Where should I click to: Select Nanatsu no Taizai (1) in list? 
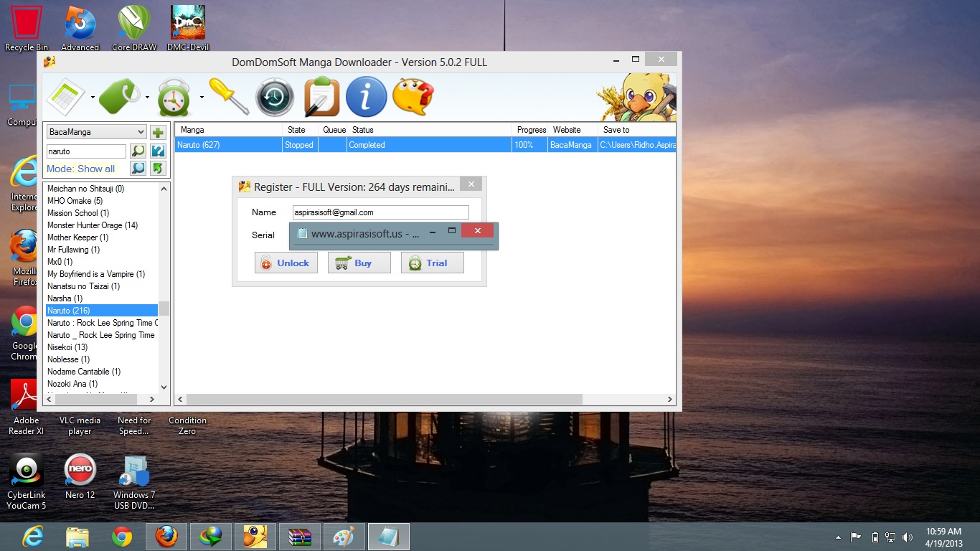click(102, 286)
